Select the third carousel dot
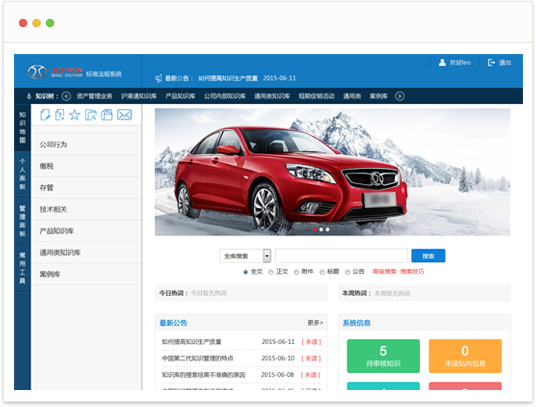Image resolution: width=536 pixels, height=407 pixels. (x=327, y=230)
